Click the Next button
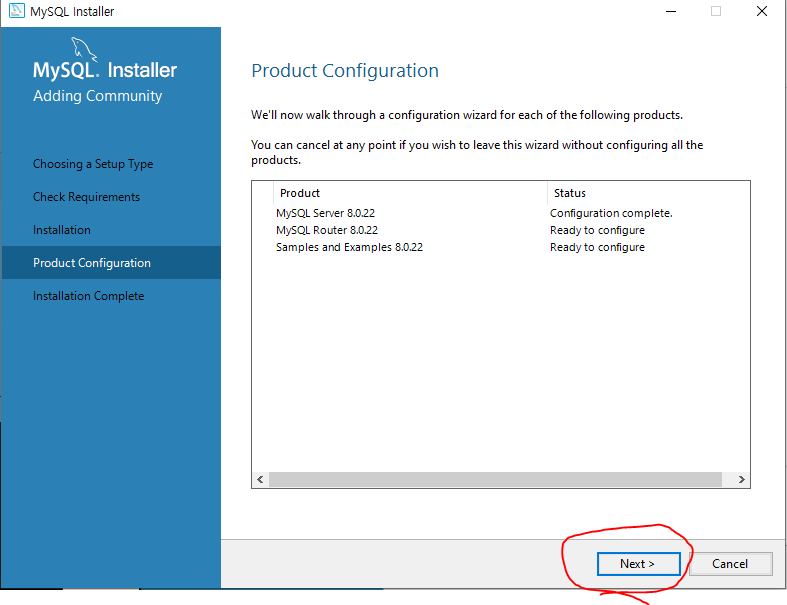 click(638, 564)
